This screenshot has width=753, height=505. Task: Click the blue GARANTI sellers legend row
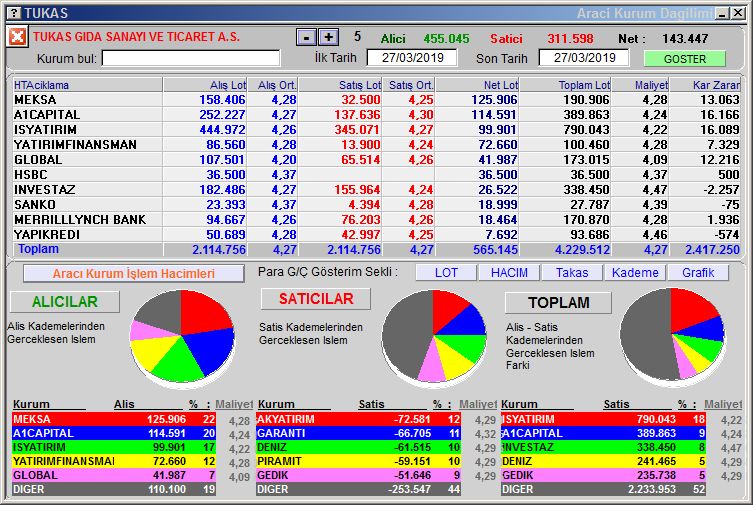pyautogui.click(x=359, y=433)
